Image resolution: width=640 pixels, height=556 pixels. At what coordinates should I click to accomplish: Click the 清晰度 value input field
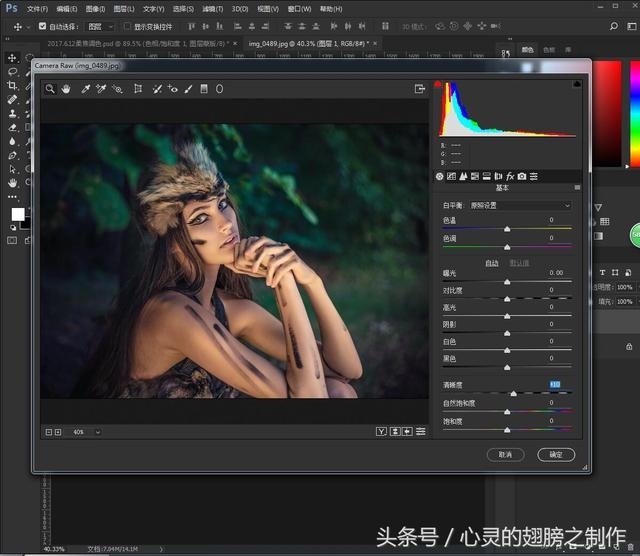[x=555, y=385]
